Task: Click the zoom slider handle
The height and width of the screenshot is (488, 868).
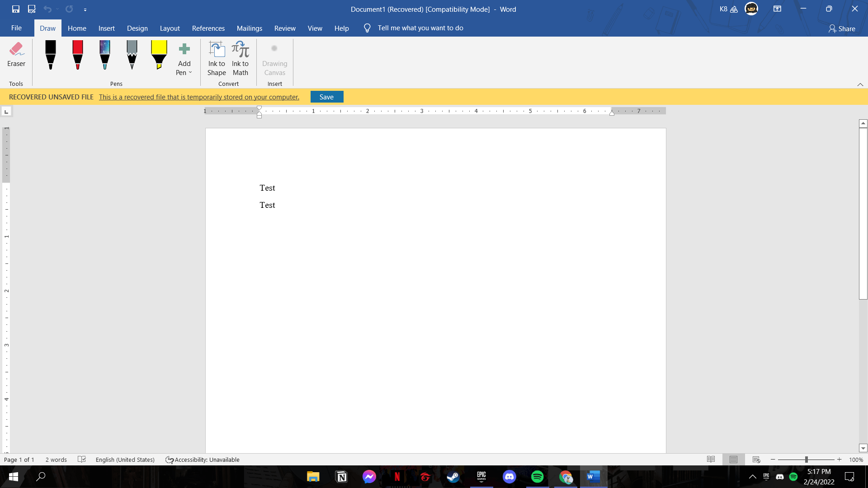Action: click(x=807, y=460)
